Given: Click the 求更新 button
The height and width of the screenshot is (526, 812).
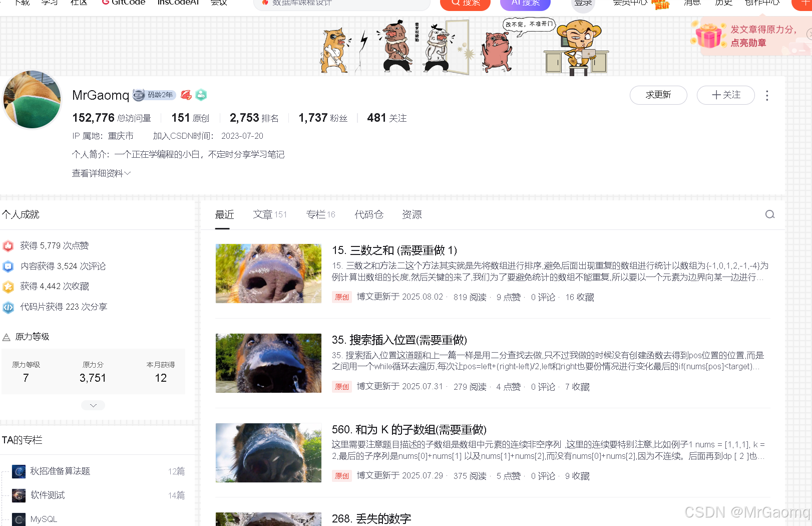Looking at the screenshot, I should pos(658,95).
